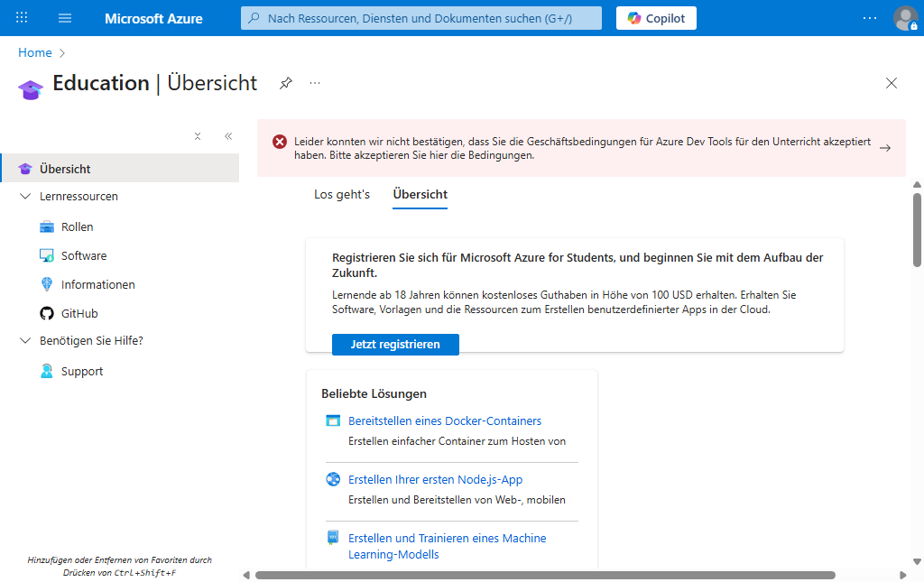Viewport: 924px width, 582px height.
Task: Click text Erstellen einfacher Container zum Hosten von
Action: click(x=457, y=441)
